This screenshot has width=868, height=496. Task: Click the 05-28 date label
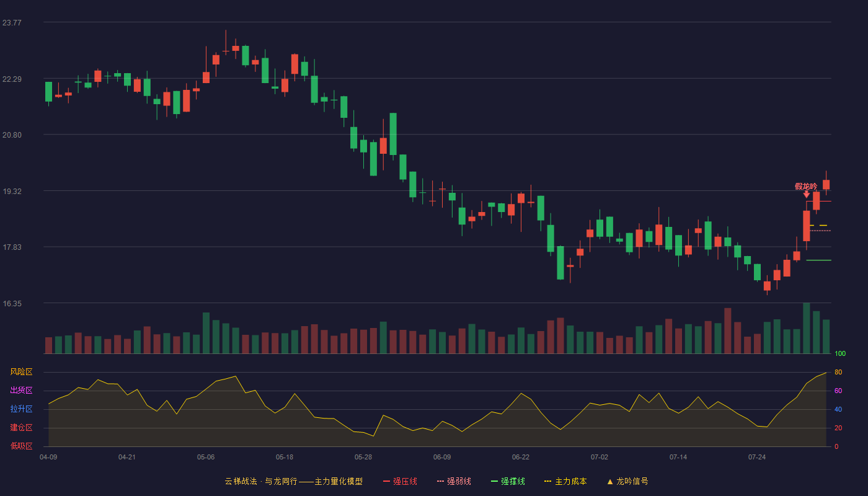click(x=363, y=457)
